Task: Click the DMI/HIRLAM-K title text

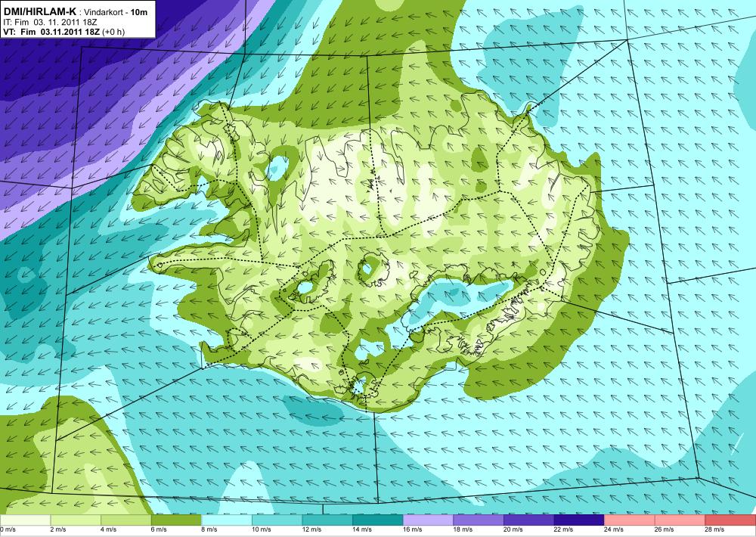Action: [x=39, y=11]
